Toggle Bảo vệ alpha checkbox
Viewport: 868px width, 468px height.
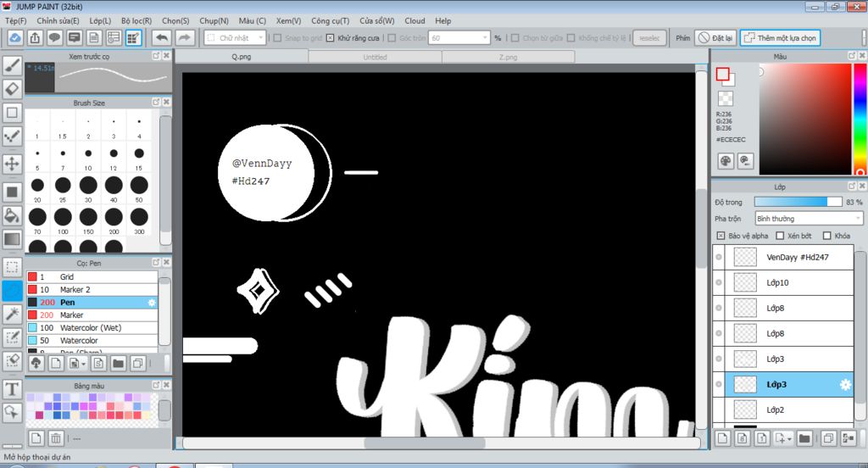click(721, 236)
